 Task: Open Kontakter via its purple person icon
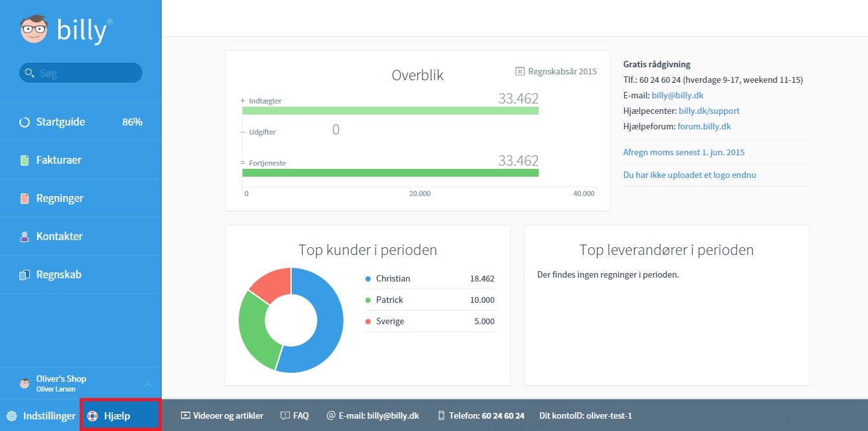[x=25, y=236]
